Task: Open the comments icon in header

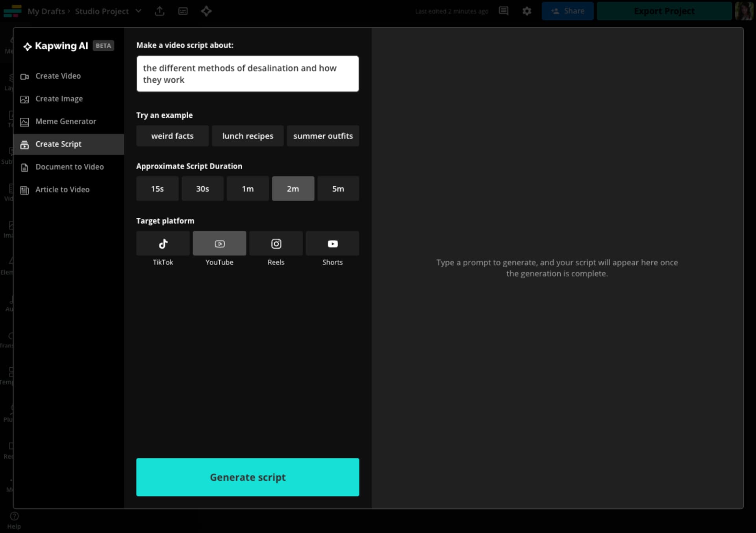Action: tap(503, 11)
